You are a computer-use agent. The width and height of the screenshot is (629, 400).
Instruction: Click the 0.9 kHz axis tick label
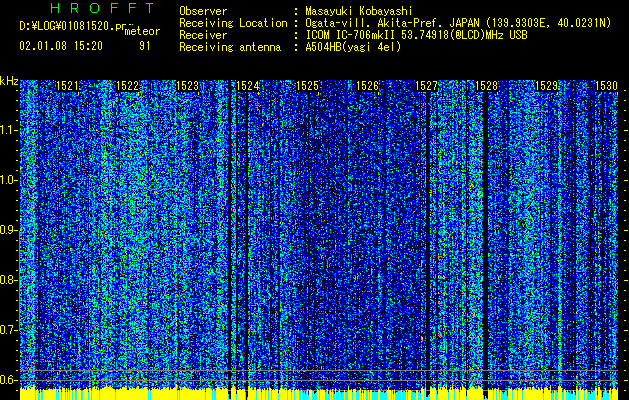(x=8, y=230)
